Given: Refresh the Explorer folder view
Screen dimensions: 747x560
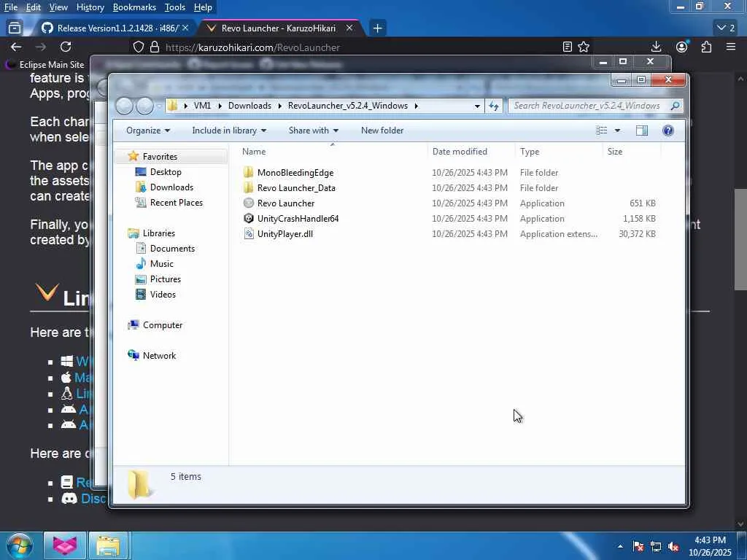Looking at the screenshot, I should (494, 106).
